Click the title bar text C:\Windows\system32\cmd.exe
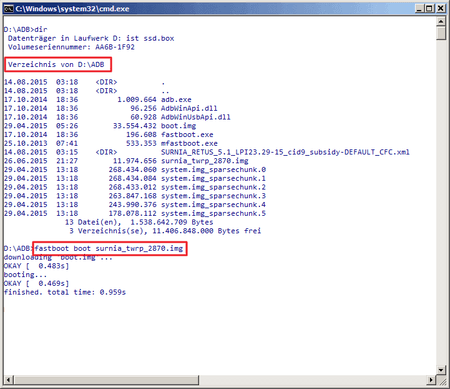450x389 pixels. pos(72,8)
